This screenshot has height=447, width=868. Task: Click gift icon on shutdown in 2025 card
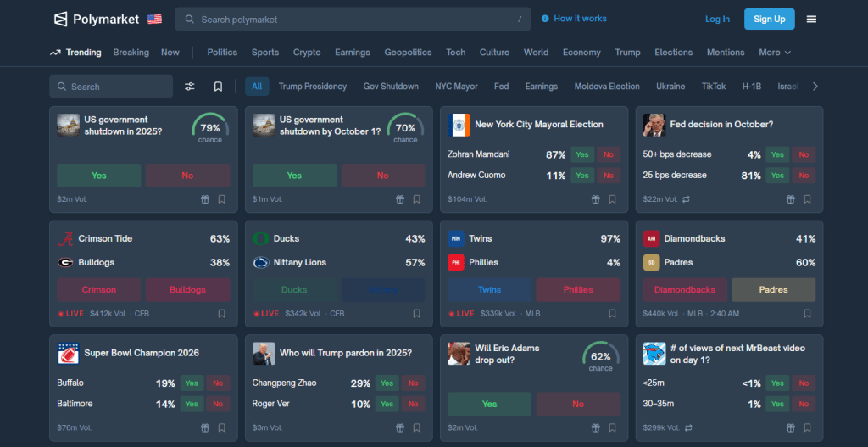(205, 199)
